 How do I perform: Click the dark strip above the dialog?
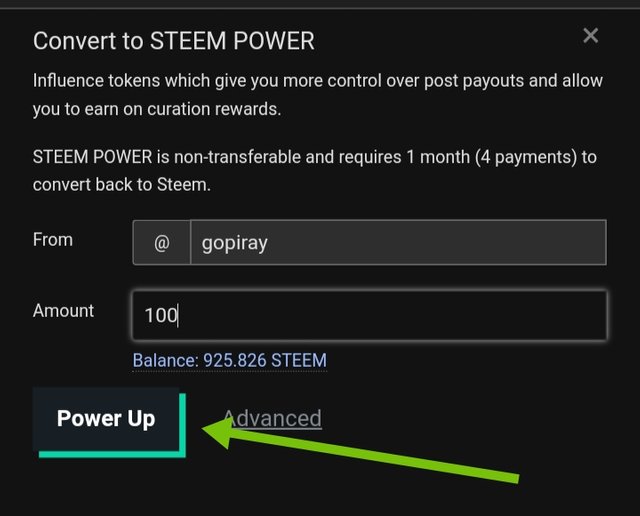320,4
